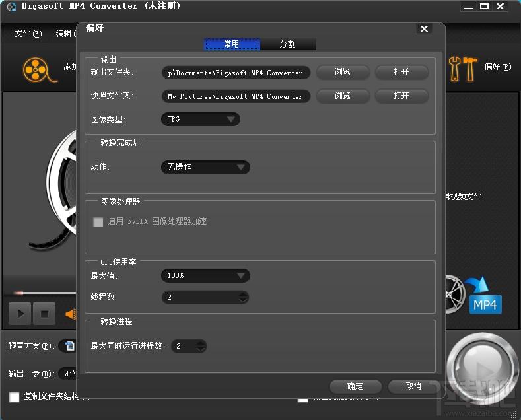
Task: Click the preset profile page icon
Action: point(70,346)
